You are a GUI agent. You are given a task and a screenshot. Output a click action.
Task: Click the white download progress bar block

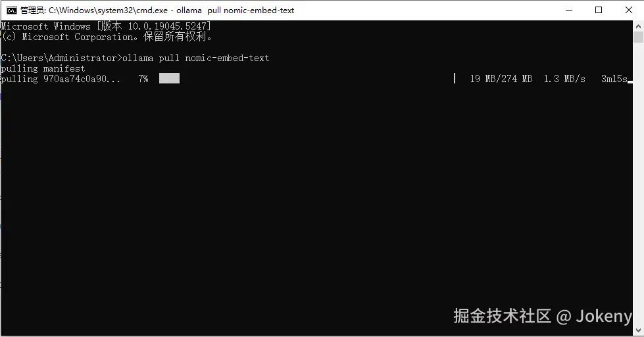tap(169, 78)
